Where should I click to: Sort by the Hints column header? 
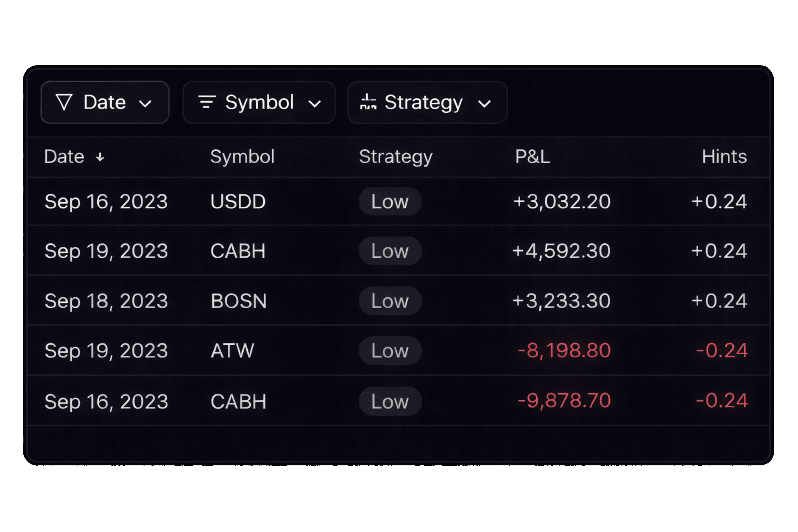[x=724, y=157]
